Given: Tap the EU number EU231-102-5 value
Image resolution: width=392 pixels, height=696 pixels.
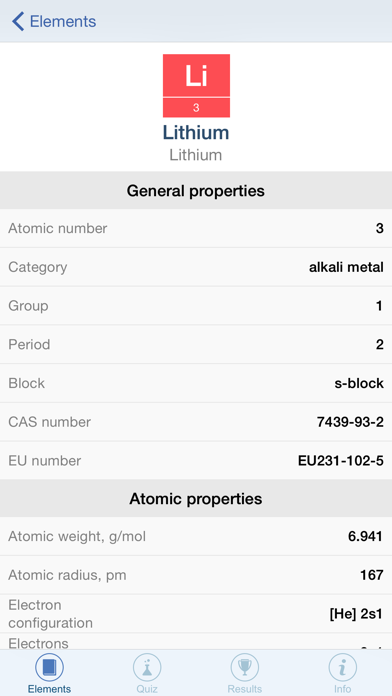Looking at the screenshot, I should point(341,460).
